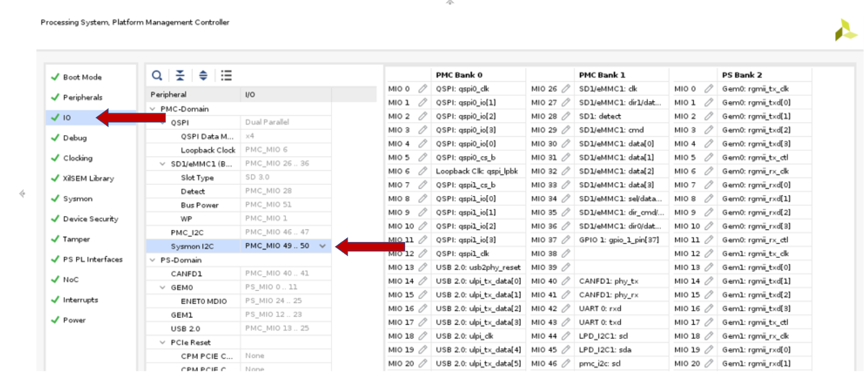Click the search magnifier icon in peripheral toolbar
868x373 pixels.
point(157,75)
